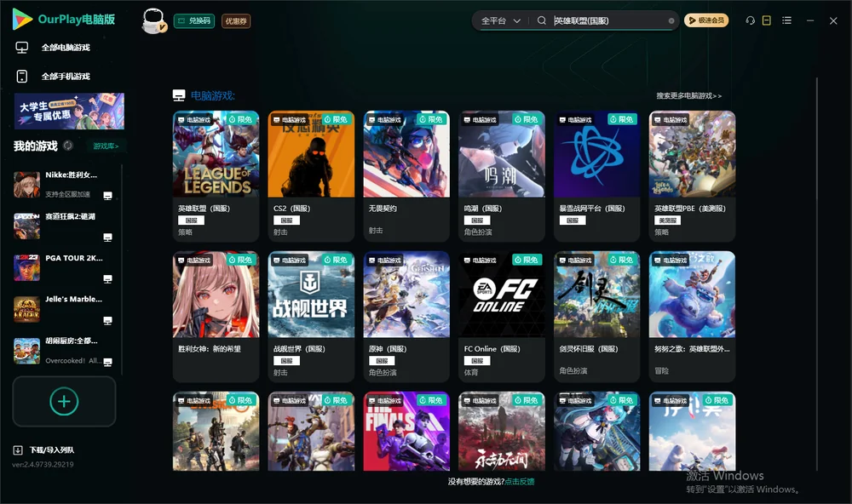Viewport: 852px width, 504px height.
Task: Click the mini-mode window icon beside the headset
Action: point(767,20)
